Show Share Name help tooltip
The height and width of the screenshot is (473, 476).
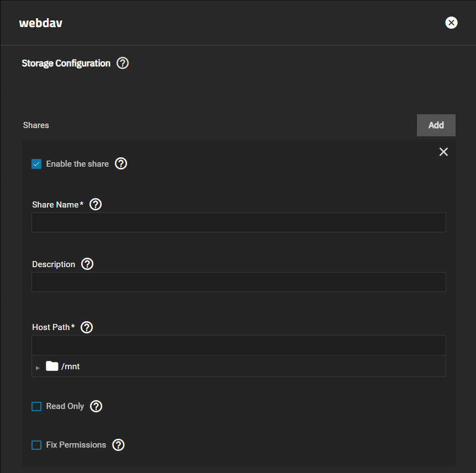tap(96, 204)
